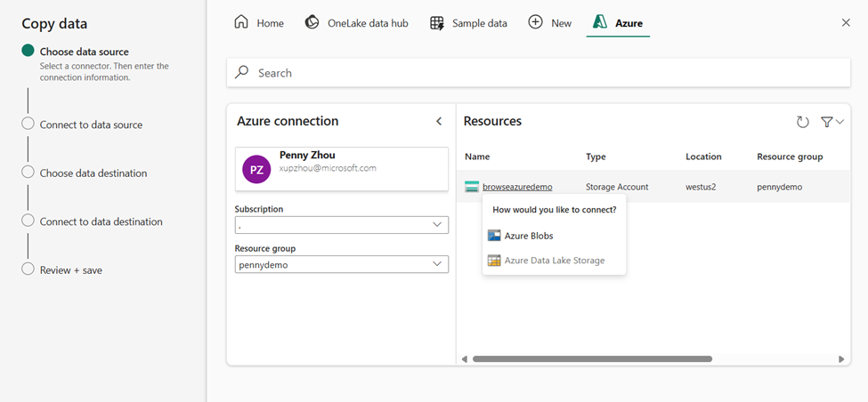Click the Home house icon
The image size is (868, 402).
pos(240,22)
